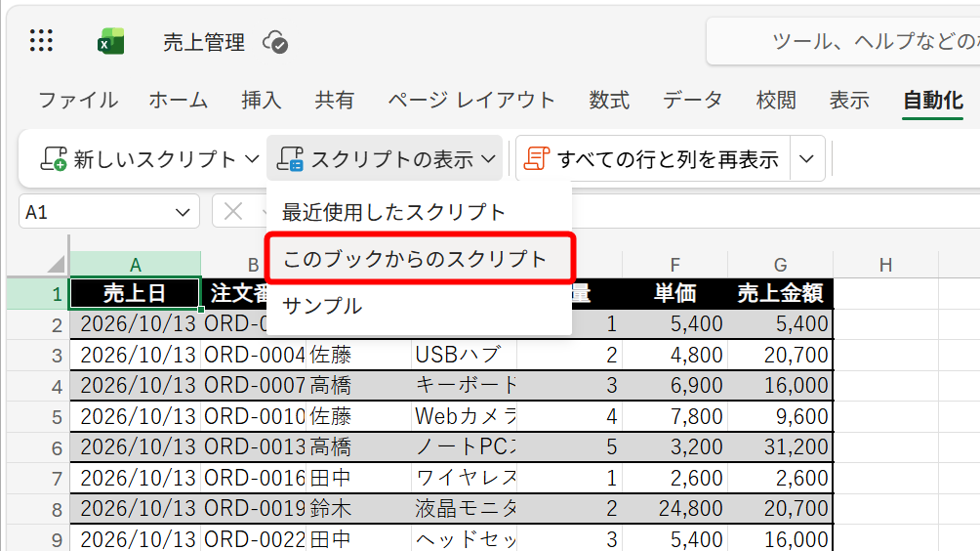Click the 田中 cell in row 7
Image resolution: width=980 pixels, height=551 pixels.
pyautogui.click(x=359, y=478)
